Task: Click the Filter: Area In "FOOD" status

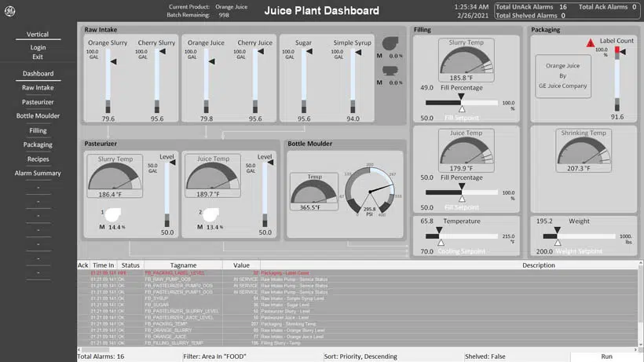Action: pos(214,357)
